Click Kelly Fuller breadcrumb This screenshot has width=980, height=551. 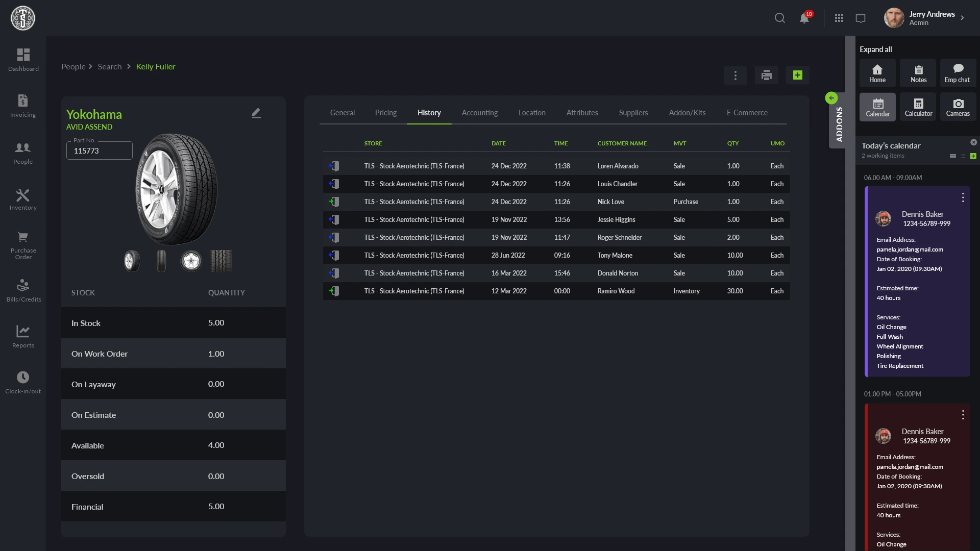point(155,67)
